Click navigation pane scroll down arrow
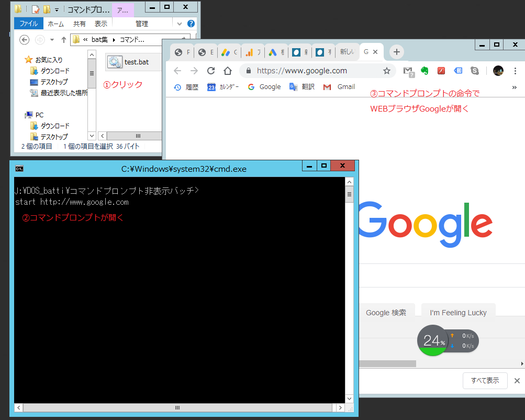This screenshot has width=525, height=420. 92,136
